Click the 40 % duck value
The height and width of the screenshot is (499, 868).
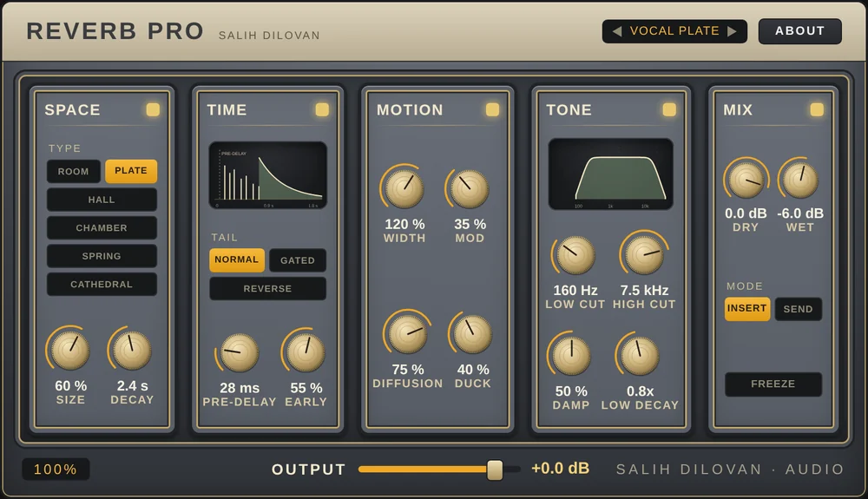pos(473,370)
